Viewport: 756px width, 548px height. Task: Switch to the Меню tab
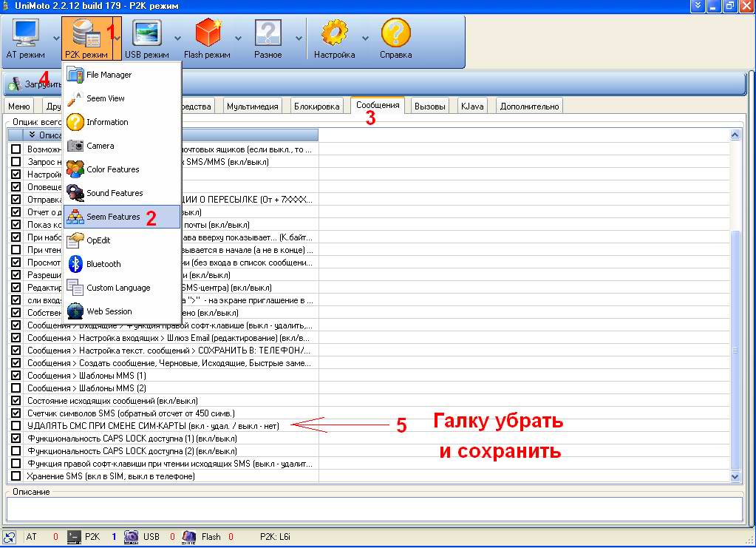pos(18,106)
